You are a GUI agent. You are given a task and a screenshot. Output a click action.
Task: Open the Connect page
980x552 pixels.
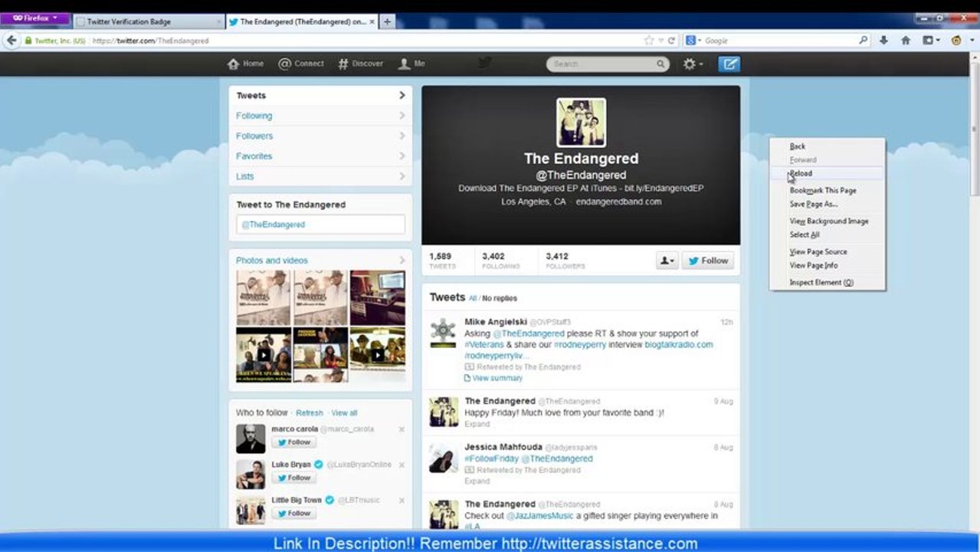[x=301, y=64]
